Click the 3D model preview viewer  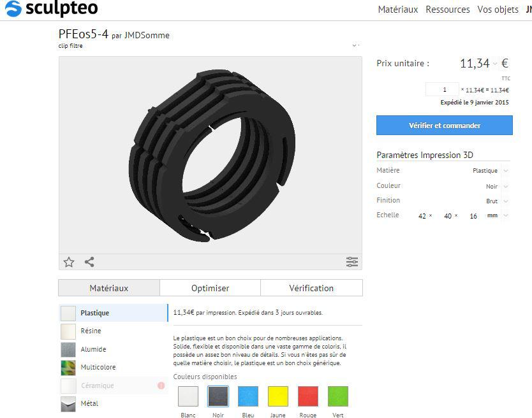[211, 155]
